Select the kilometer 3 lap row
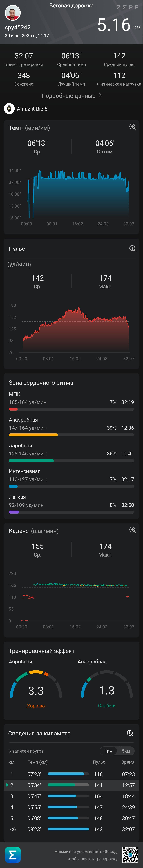The width and height of the screenshot is (143, 868). pyautogui.click(x=71, y=796)
